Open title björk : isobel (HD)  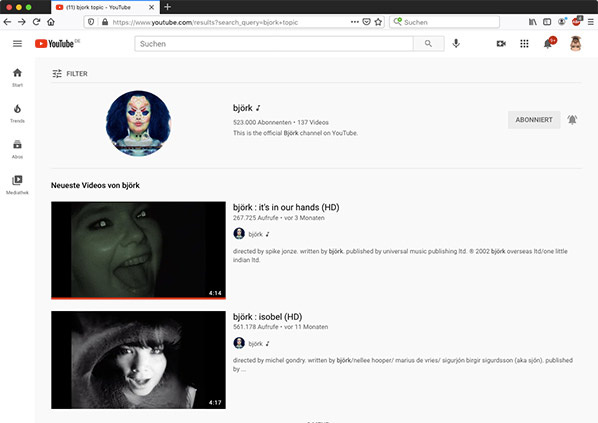267,317
